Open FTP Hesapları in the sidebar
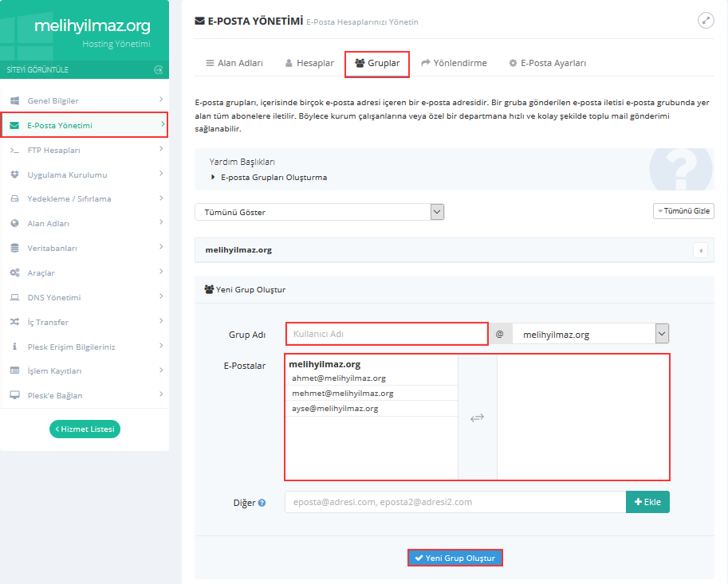This screenshot has width=728, height=584. pyautogui.click(x=54, y=150)
